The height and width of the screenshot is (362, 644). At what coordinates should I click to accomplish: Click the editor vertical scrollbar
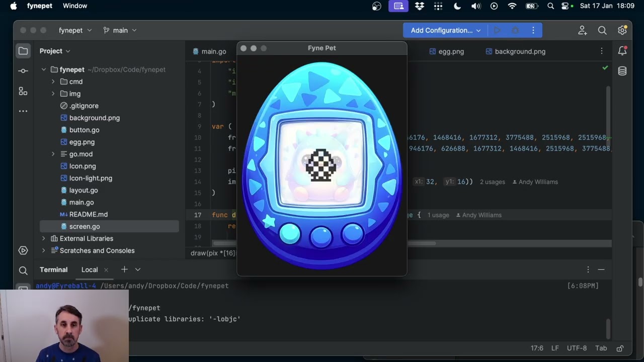point(608,116)
